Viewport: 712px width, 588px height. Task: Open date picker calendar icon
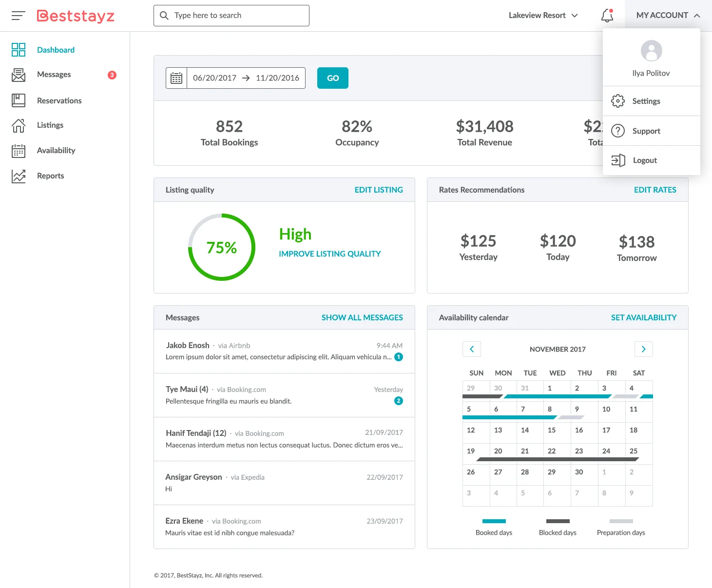pos(176,78)
